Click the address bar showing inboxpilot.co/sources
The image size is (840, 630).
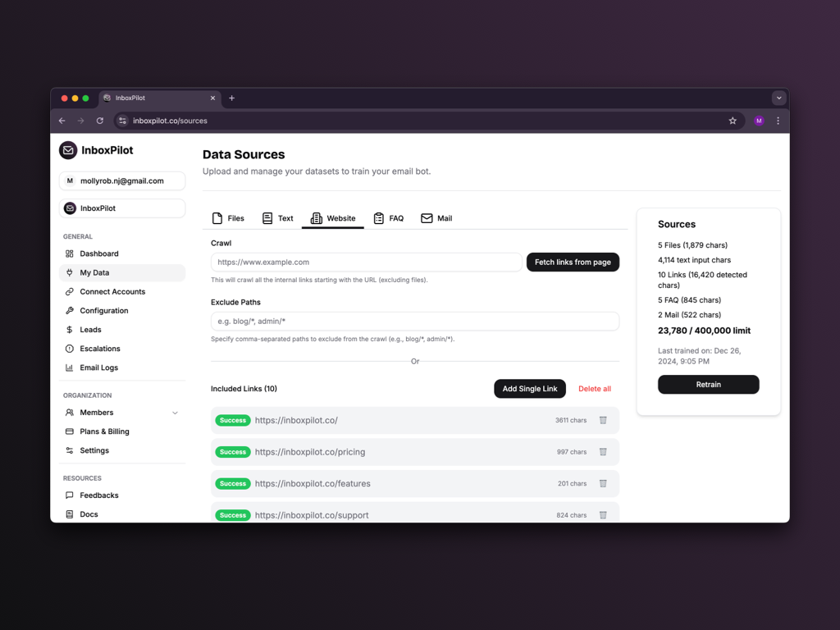(428, 121)
